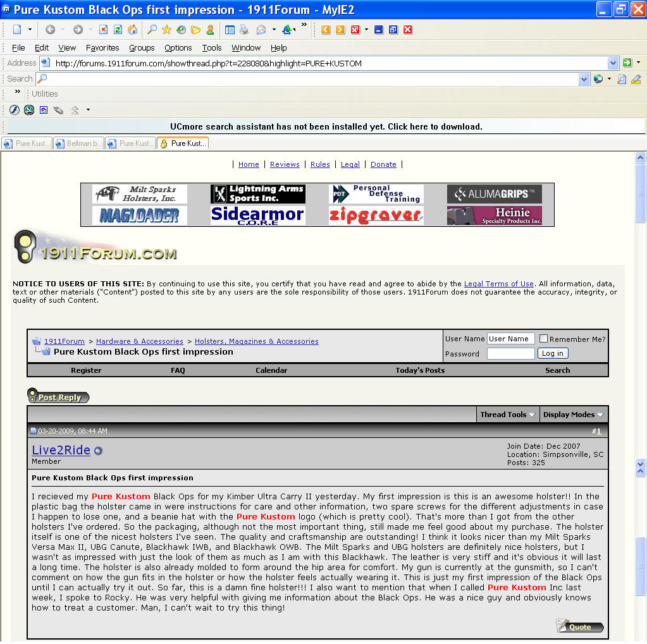
Task: Refresh the page with green arrows icon
Action: tap(118, 30)
